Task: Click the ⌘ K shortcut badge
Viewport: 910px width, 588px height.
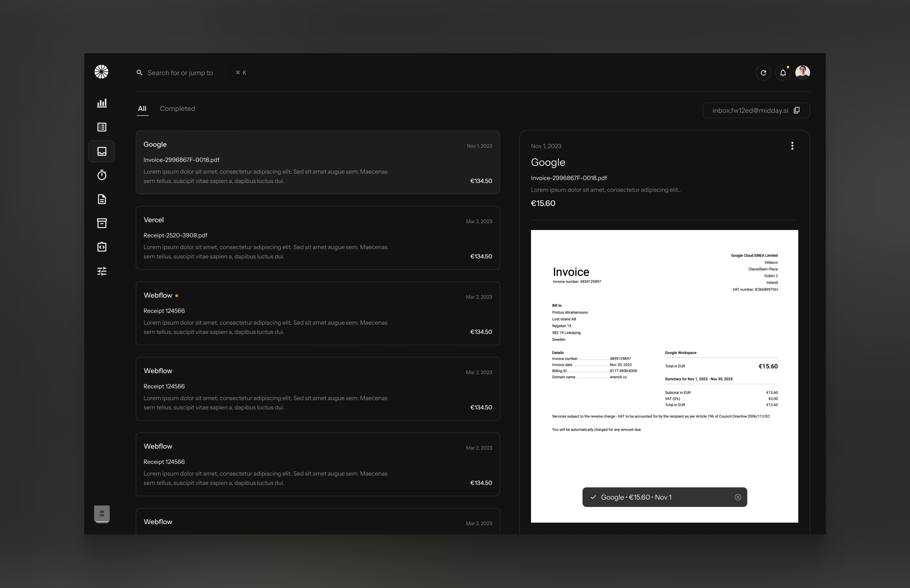Action: pos(241,72)
